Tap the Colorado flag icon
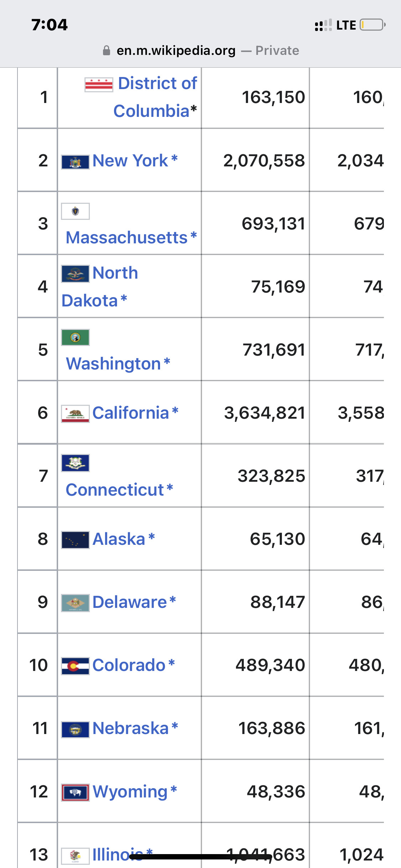 (x=75, y=666)
